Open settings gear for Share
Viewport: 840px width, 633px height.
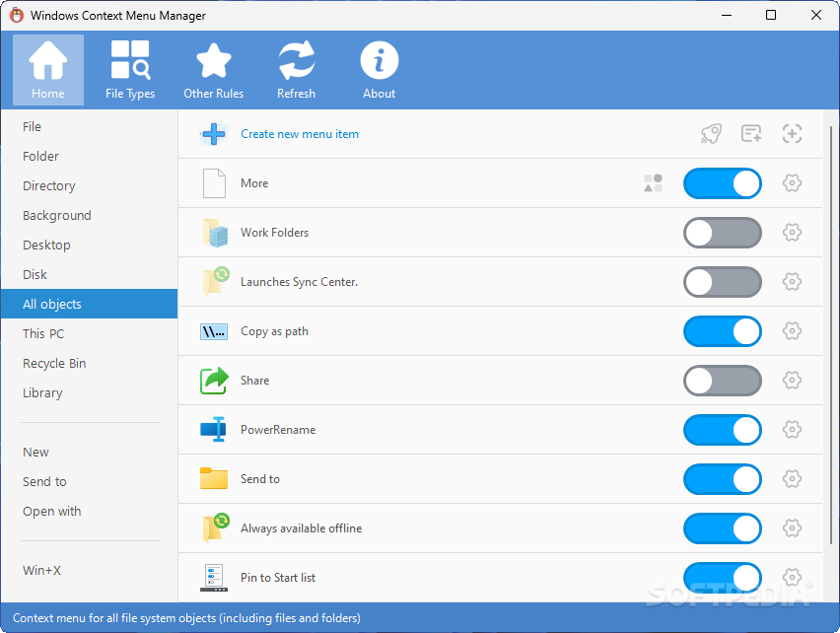(x=792, y=381)
